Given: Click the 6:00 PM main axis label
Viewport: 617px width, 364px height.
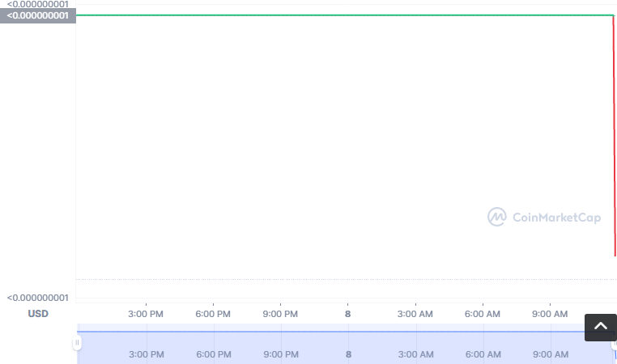Looking at the screenshot, I should (x=213, y=313).
